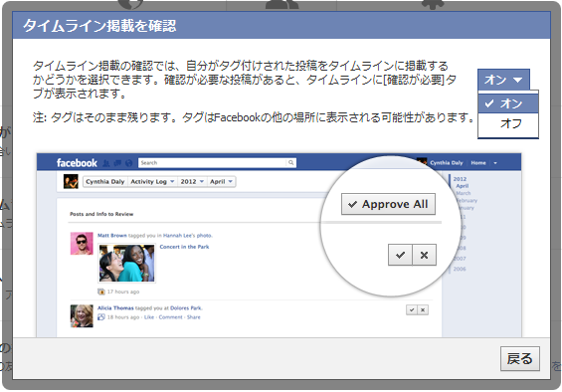This screenshot has height=392, width=562.
Task: Click the Matt Brown name link
Action: click(111, 235)
